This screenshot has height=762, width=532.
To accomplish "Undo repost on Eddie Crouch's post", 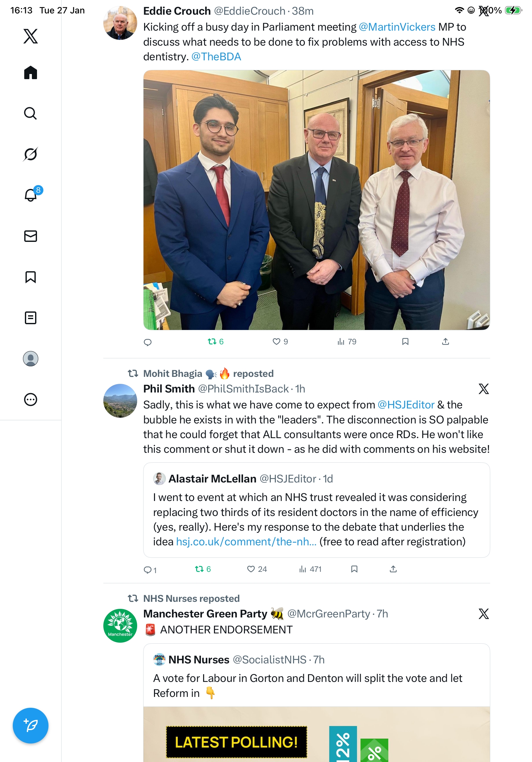I will 215,341.
